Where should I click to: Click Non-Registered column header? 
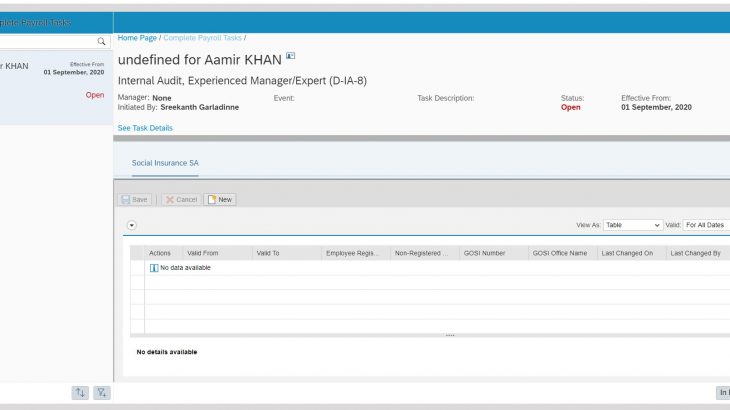tap(424, 253)
